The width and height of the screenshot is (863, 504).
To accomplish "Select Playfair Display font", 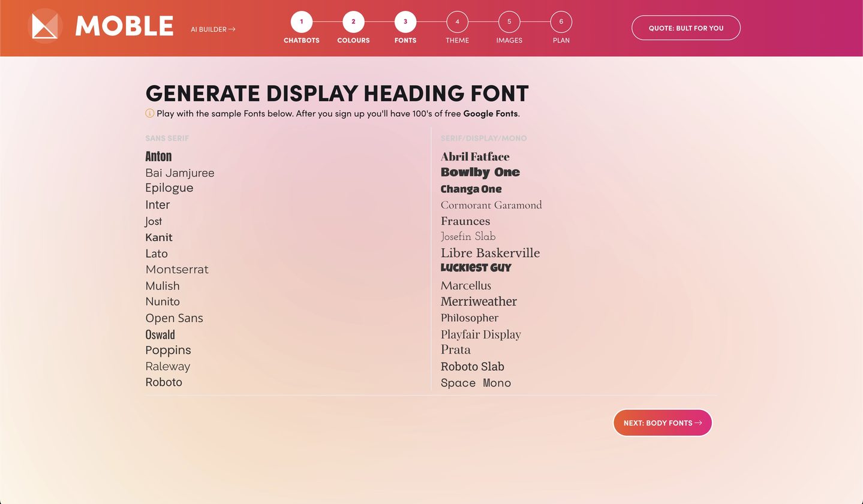I will click(480, 334).
